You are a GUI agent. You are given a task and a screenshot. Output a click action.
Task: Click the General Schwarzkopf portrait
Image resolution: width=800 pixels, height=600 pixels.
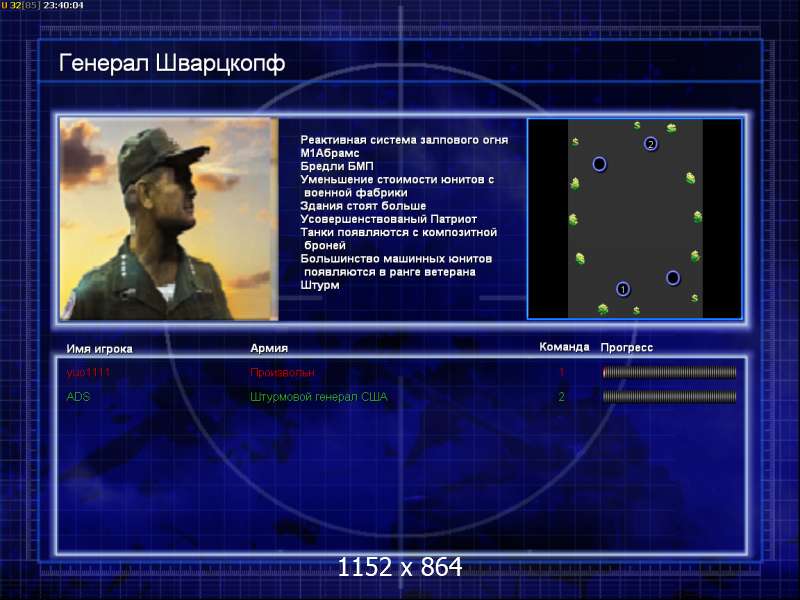[168, 218]
